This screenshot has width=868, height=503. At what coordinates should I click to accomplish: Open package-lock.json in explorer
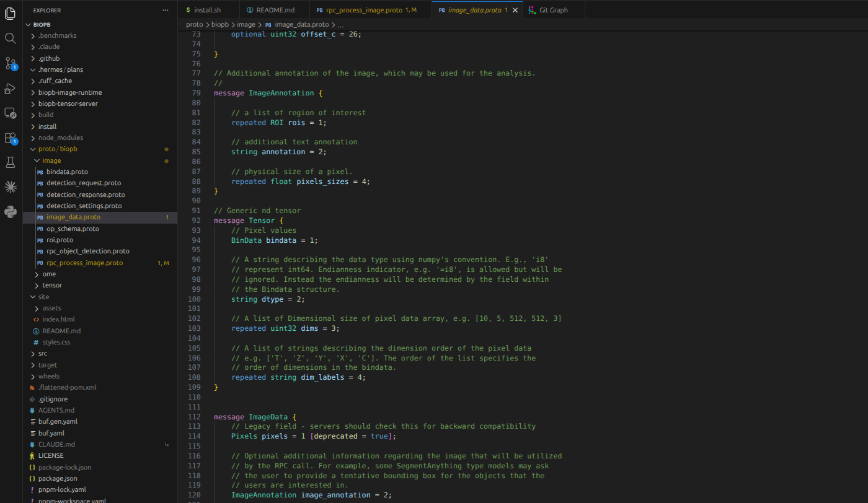pyautogui.click(x=64, y=467)
